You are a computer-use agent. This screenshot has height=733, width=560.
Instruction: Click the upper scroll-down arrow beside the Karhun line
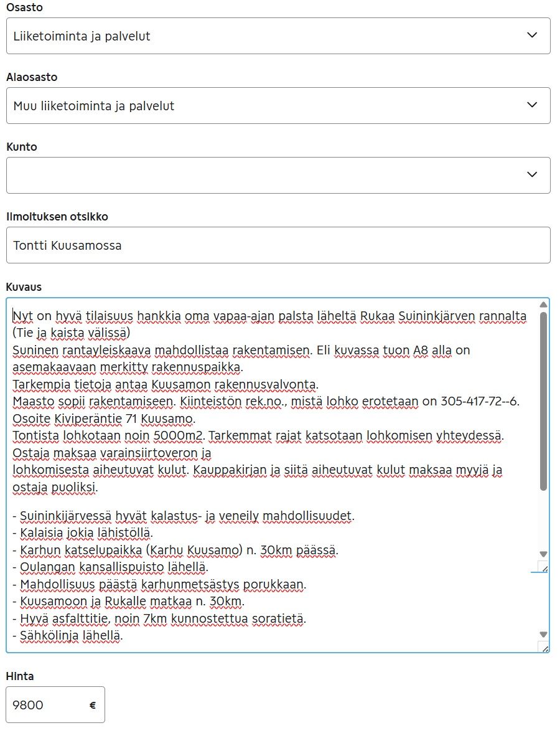543,554
